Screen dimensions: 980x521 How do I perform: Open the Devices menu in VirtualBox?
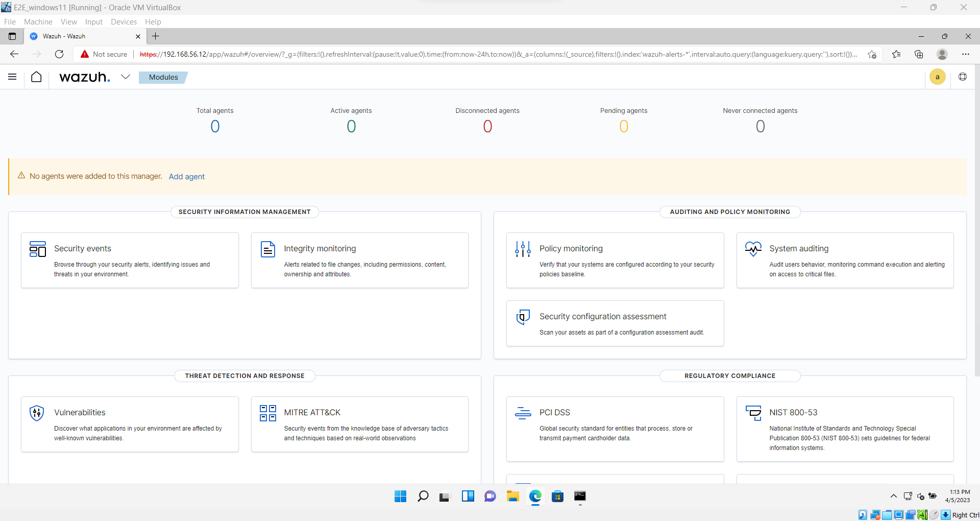pos(124,21)
